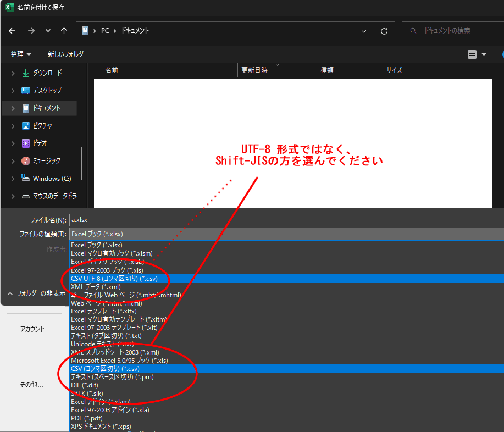The width and height of the screenshot is (504, 432).
Task: Select the ビデオ folder icon
Action: [x=26, y=143]
